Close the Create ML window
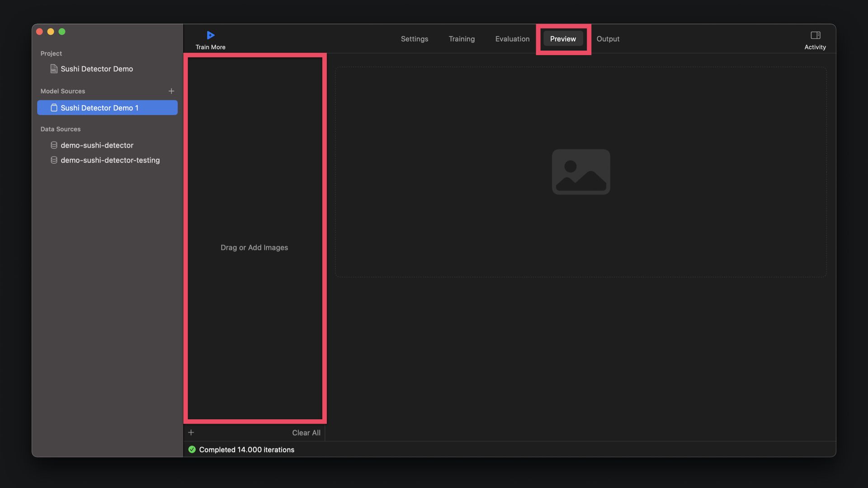This screenshot has width=868, height=488. point(39,32)
